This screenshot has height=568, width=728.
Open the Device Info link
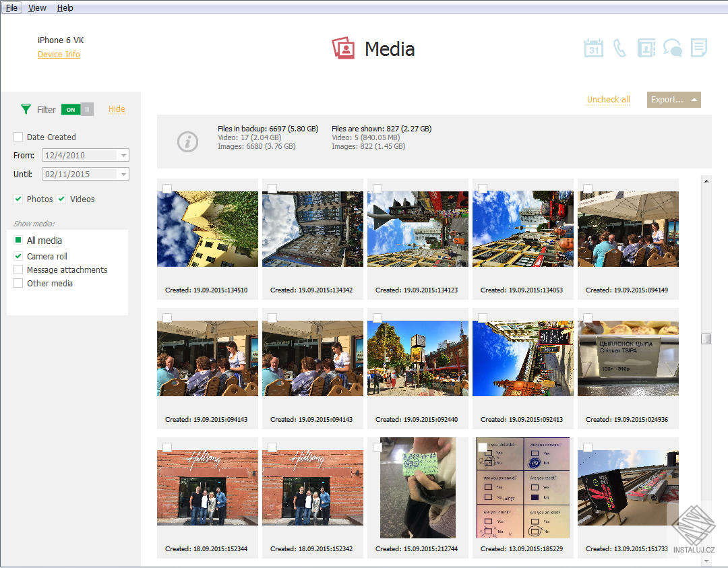pos(59,55)
